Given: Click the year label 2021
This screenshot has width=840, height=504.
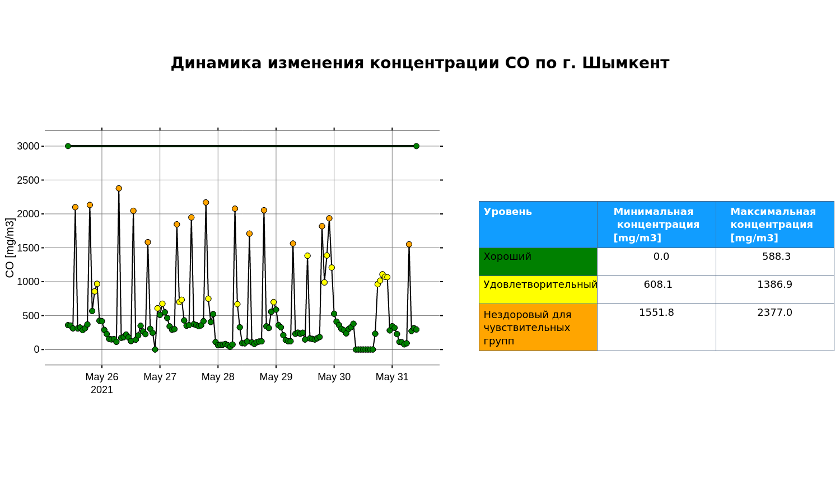Looking at the screenshot, I should (102, 390).
